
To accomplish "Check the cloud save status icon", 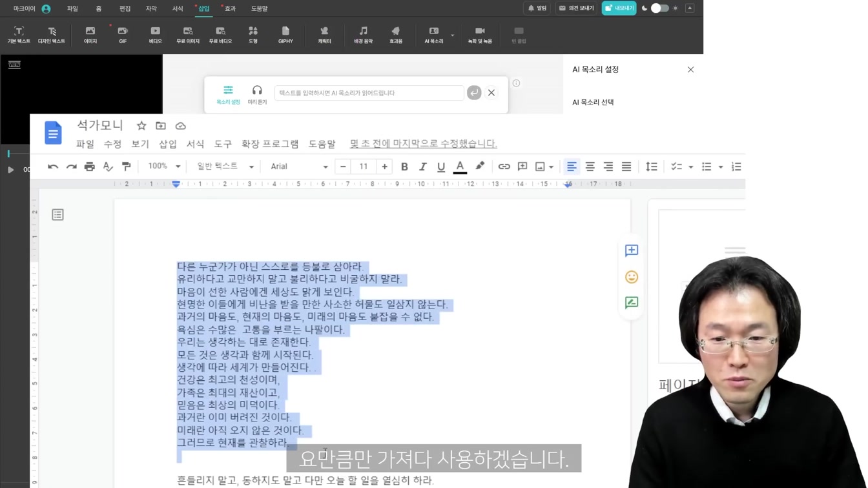I will coord(181,126).
